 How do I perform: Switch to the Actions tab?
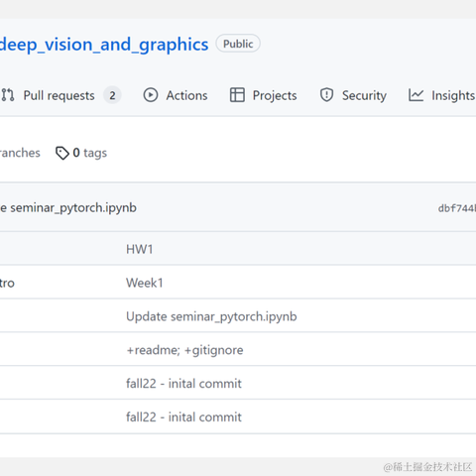coord(186,95)
